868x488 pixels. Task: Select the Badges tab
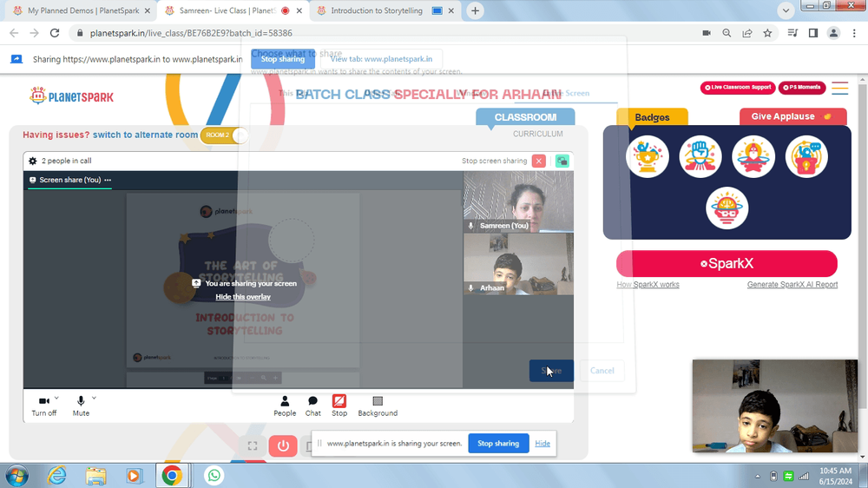(x=652, y=117)
